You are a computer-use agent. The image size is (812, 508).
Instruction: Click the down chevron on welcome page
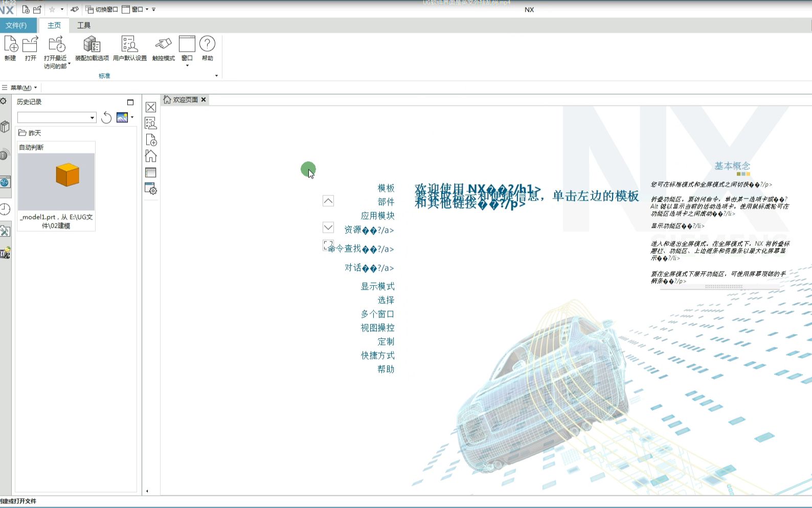tap(328, 227)
